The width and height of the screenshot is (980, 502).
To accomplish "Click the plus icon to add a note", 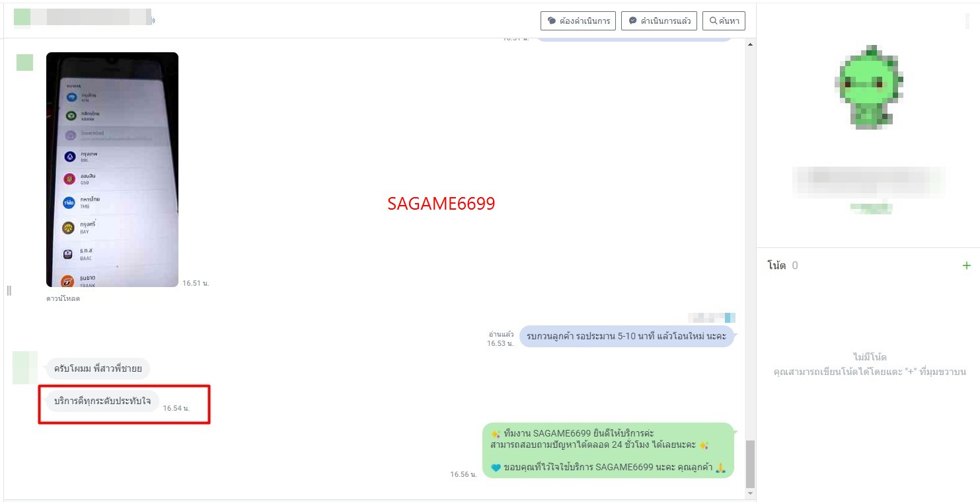I will (x=966, y=265).
